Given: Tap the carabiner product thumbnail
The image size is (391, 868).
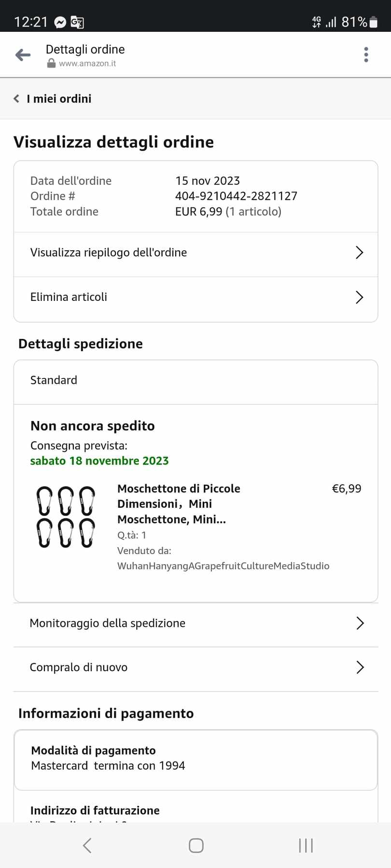Looking at the screenshot, I should click(66, 517).
